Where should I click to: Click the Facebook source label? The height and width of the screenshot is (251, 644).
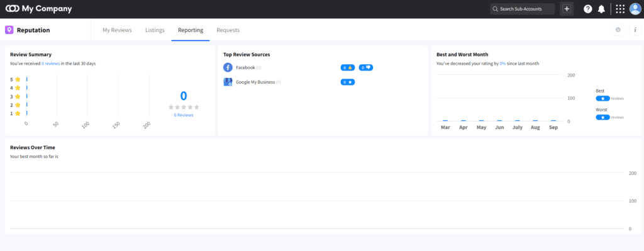click(x=246, y=67)
